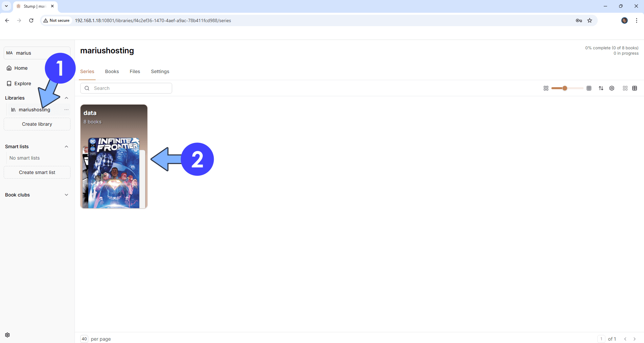Click the smaller-grid icon left of the slider
644x343 pixels.
546,88
